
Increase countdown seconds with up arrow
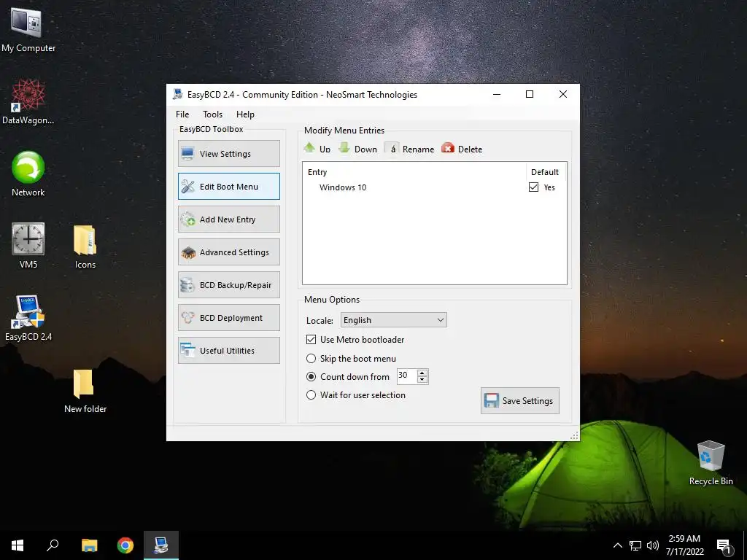tap(422, 373)
